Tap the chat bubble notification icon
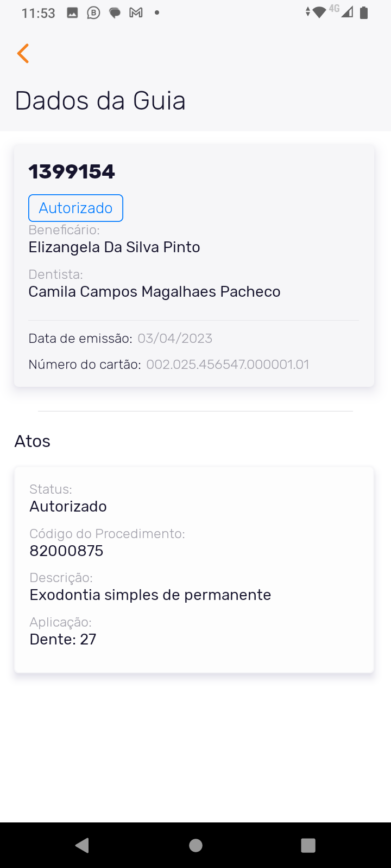The height and width of the screenshot is (868, 391). (x=115, y=12)
